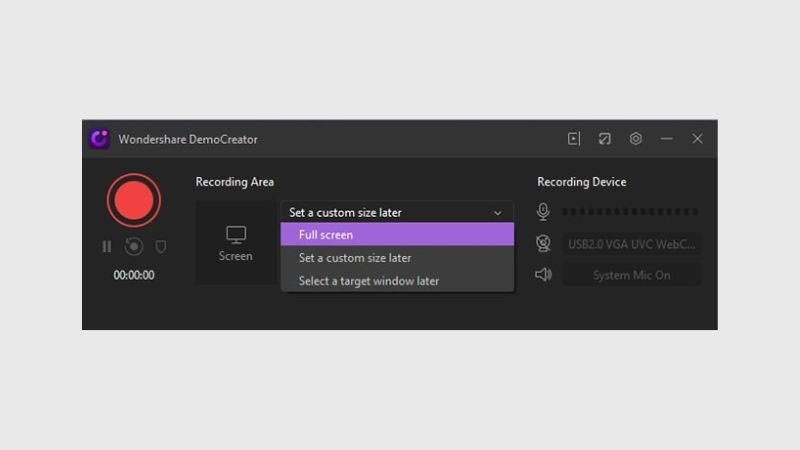The height and width of the screenshot is (450, 800).
Task: Minimize the DemoCreator window
Action: (x=667, y=139)
